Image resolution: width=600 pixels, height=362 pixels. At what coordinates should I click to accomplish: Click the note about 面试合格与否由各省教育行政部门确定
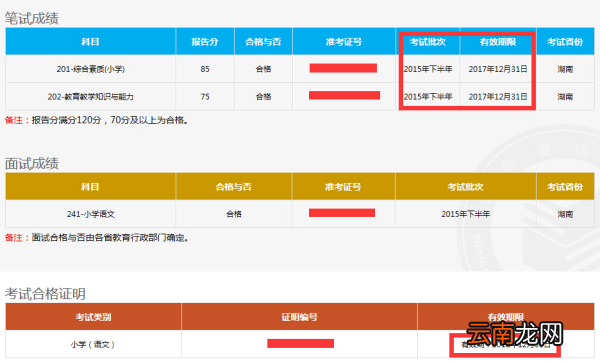tap(96, 238)
